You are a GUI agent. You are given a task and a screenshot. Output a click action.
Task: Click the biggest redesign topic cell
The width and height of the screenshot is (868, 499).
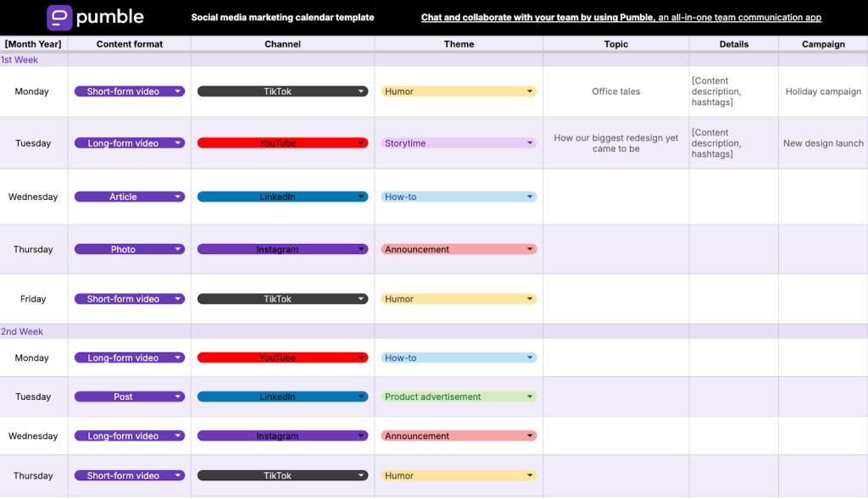point(616,142)
